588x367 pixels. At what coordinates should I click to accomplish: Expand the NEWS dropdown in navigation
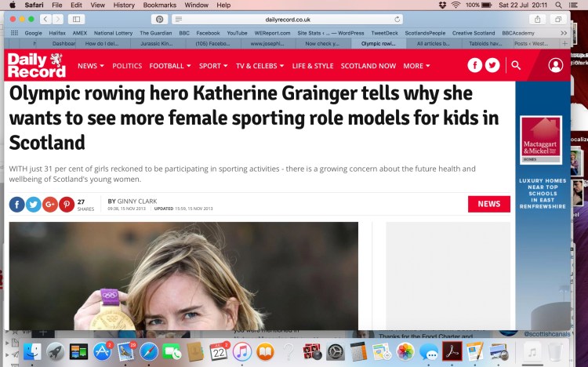(91, 66)
